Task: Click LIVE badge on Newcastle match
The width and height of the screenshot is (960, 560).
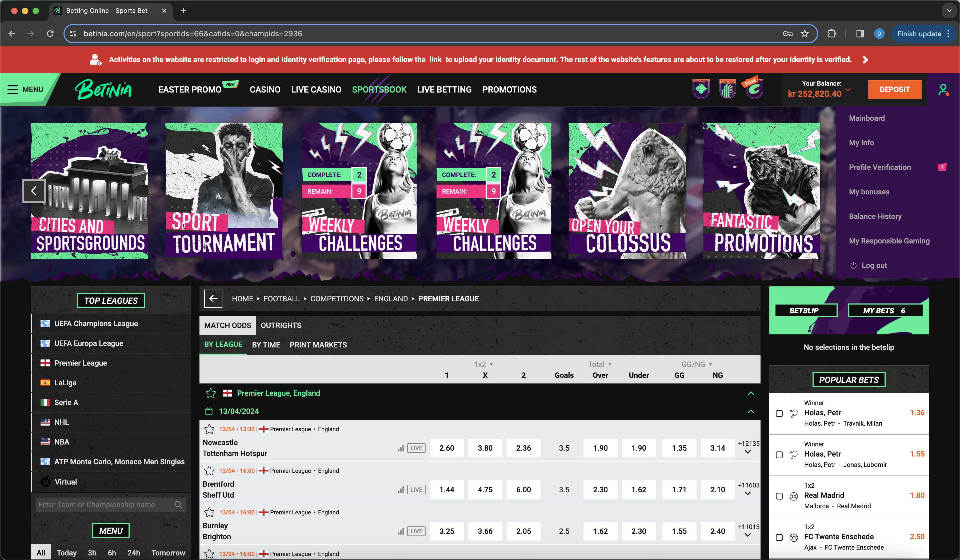Action: click(416, 448)
